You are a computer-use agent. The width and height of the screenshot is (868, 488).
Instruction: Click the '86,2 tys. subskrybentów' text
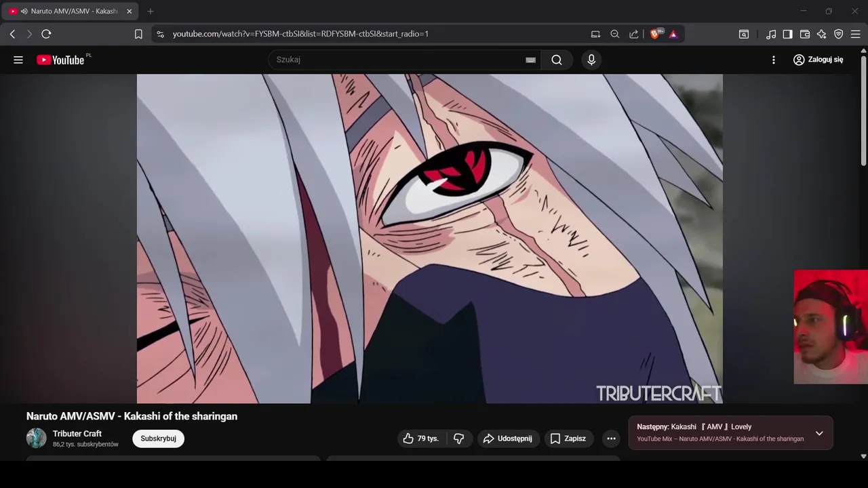point(85,445)
